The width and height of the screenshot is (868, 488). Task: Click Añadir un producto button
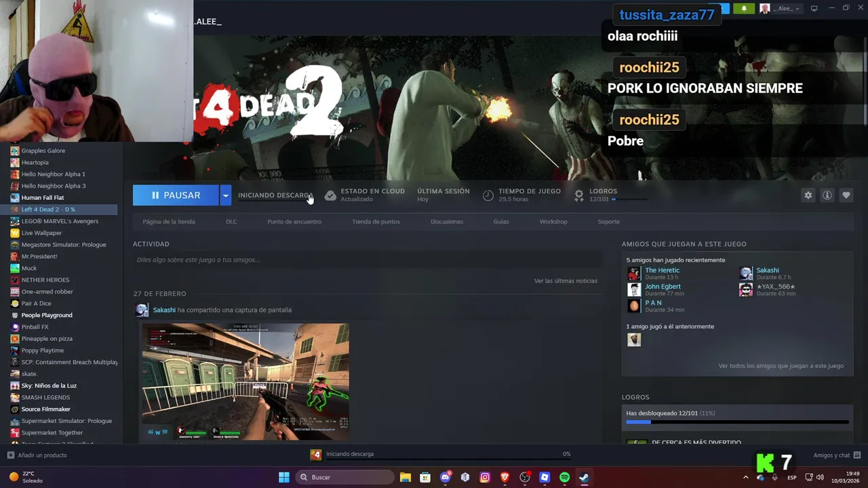click(37, 455)
